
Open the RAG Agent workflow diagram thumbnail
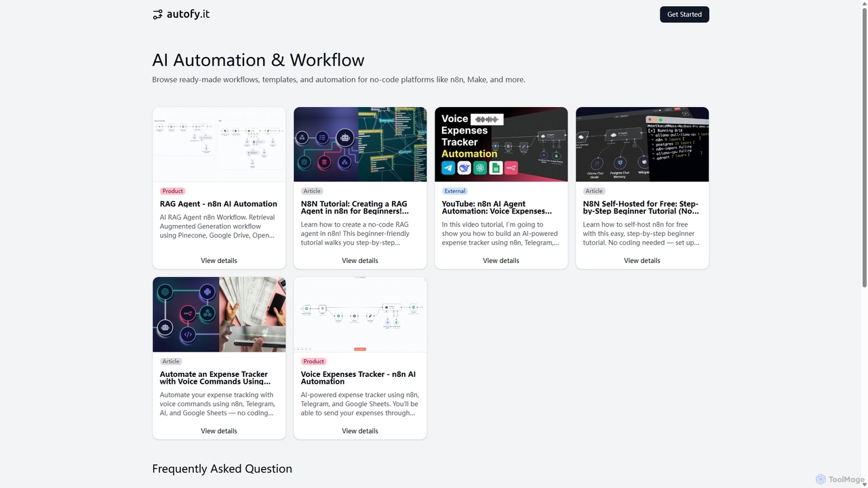click(219, 144)
